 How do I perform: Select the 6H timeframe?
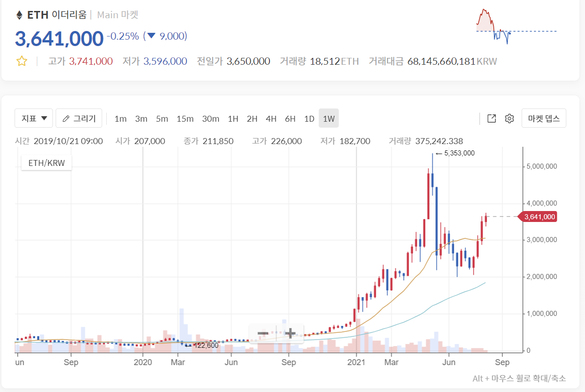click(x=290, y=119)
